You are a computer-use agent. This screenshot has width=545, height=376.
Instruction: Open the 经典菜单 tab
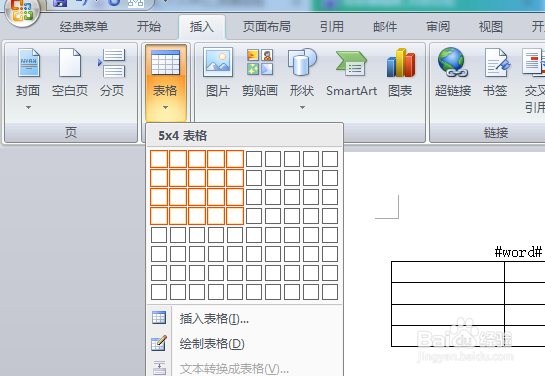pos(84,27)
